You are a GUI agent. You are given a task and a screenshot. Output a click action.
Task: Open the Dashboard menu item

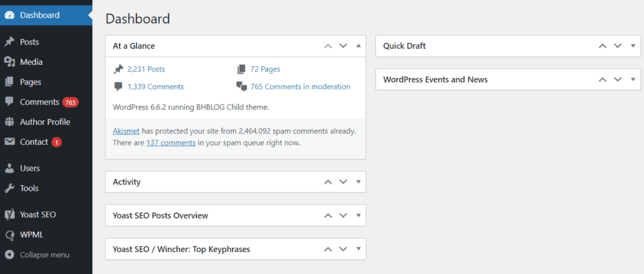pos(46,15)
